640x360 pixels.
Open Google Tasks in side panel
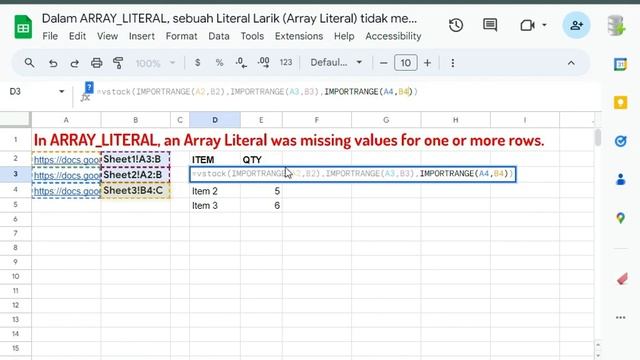tap(620, 141)
